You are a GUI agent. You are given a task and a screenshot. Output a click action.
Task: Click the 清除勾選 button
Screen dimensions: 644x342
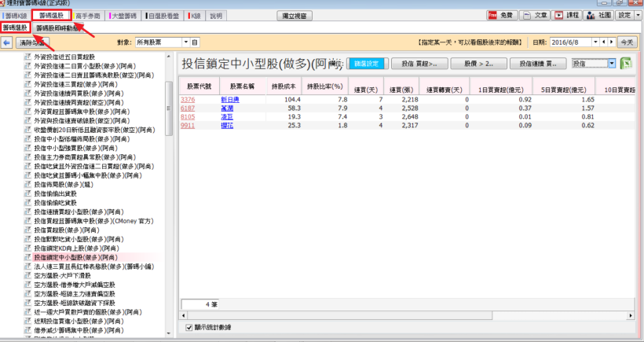(x=32, y=42)
